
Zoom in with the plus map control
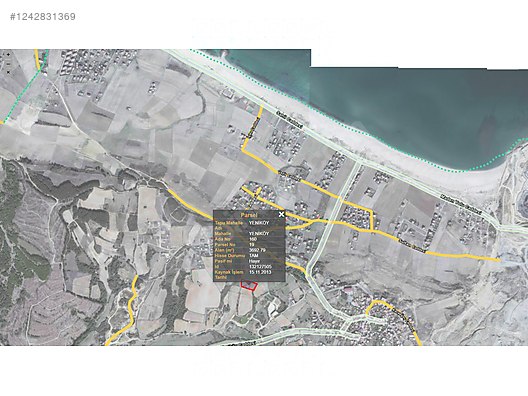8,55
